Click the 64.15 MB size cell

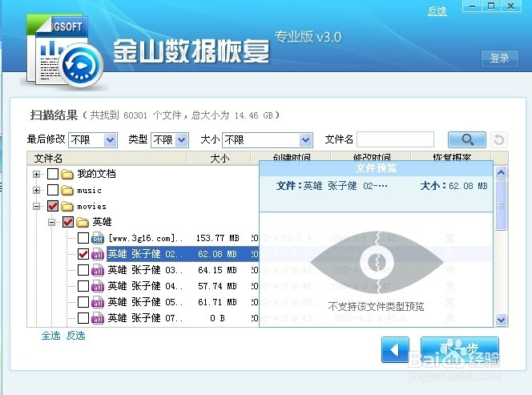pyautogui.click(x=217, y=270)
